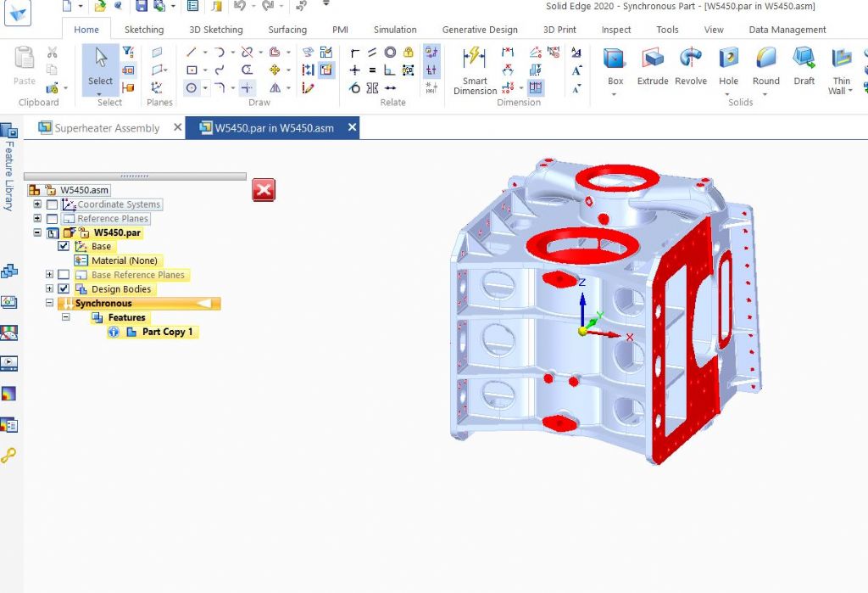Collapse the W5450.par node
Screen dimensions: 868x593
(37, 232)
